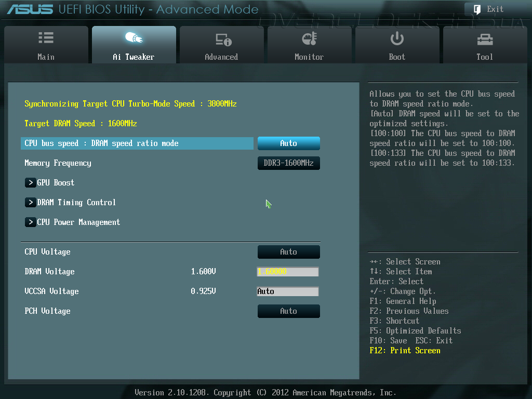Click the F2: Previous Values hint

point(409,311)
